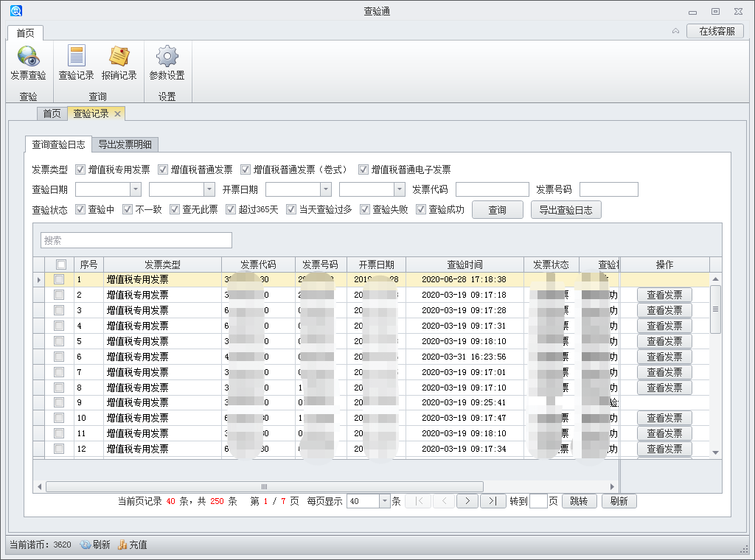The height and width of the screenshot is (560, 755).
Task: Select the checkbox for row 9
Action: point(59,402)
